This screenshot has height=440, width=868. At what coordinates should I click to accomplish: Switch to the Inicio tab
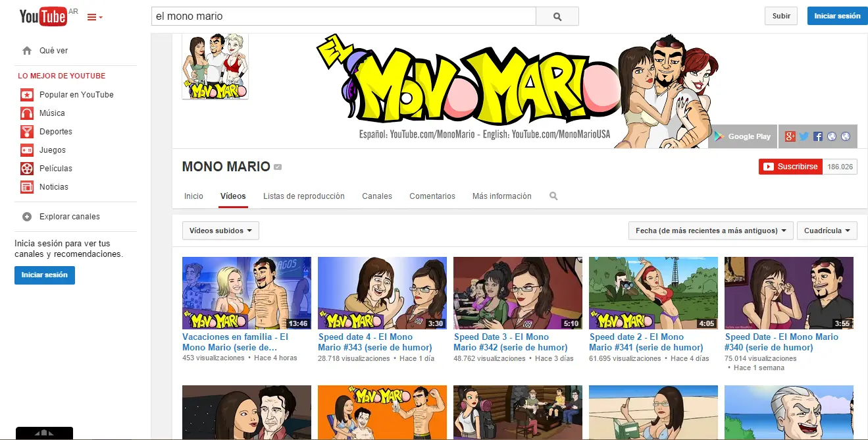193,196
